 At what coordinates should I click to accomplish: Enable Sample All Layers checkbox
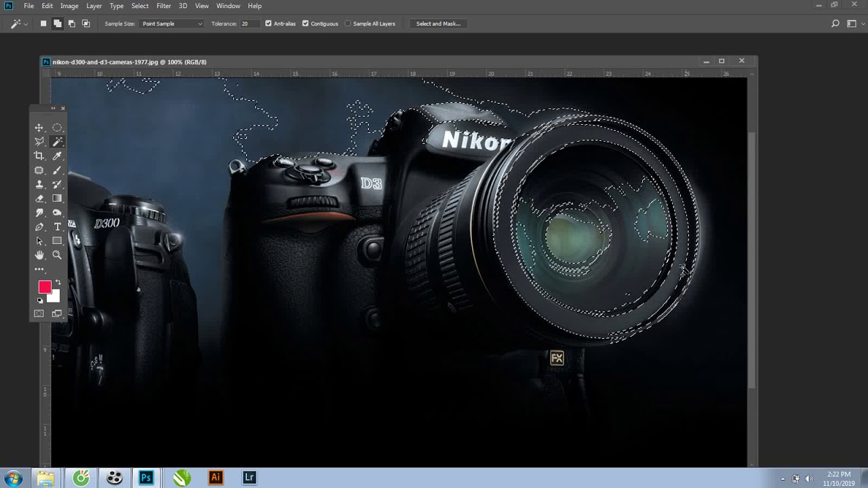point(348,24)
